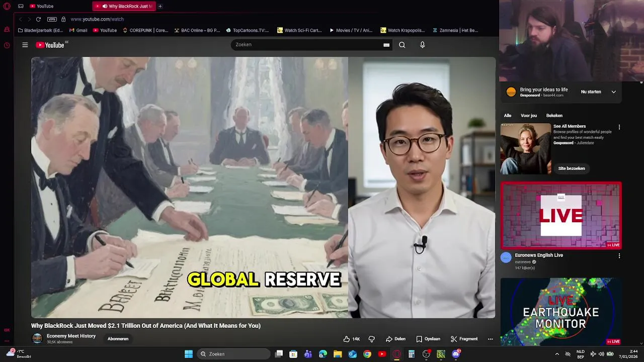This screenshot has height=362, width=644.
Task: Click the Euronews channel avatar
Action: tap(506, 258)
